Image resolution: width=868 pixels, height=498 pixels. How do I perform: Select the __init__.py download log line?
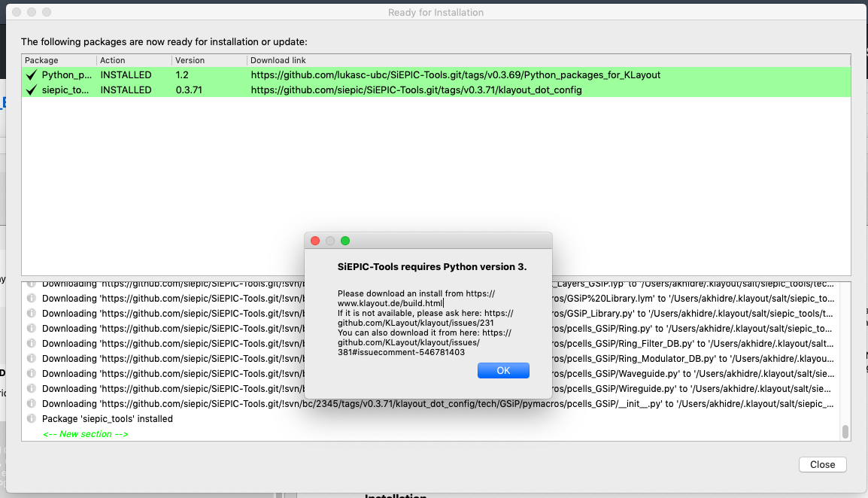438,404
